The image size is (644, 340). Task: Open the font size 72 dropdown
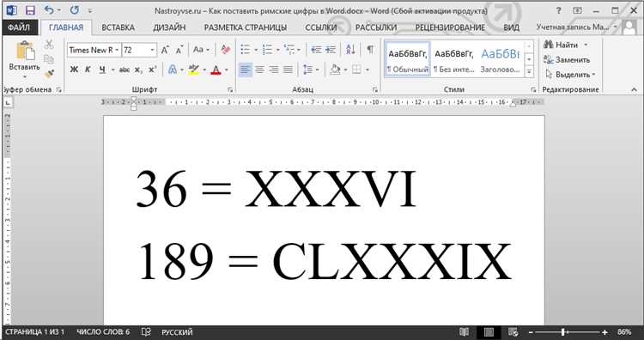(152, 50)
